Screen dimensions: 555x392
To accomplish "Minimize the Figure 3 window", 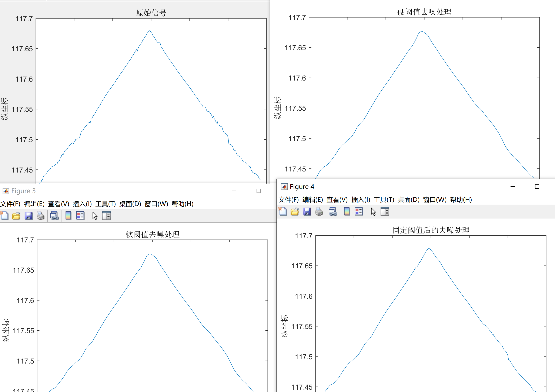I will coord(234,191).
